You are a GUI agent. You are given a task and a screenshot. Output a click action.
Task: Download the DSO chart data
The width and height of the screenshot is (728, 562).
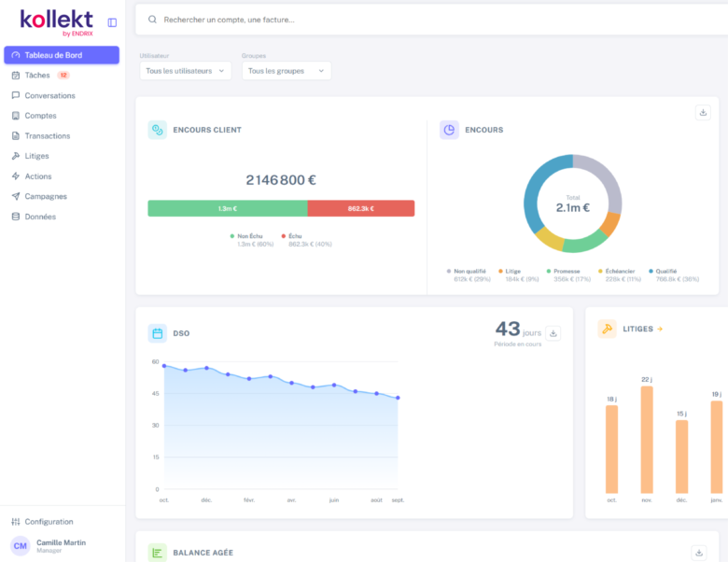553,333
